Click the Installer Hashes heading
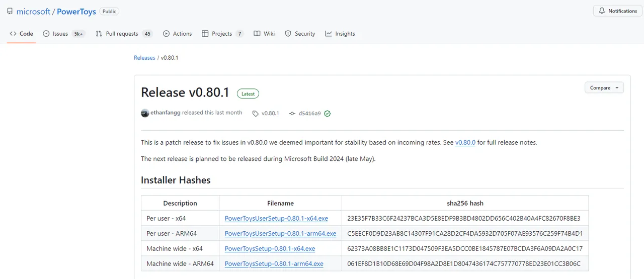Image resolution: width=644 pixels, height=279 pixels. click(x=176, y=180)
